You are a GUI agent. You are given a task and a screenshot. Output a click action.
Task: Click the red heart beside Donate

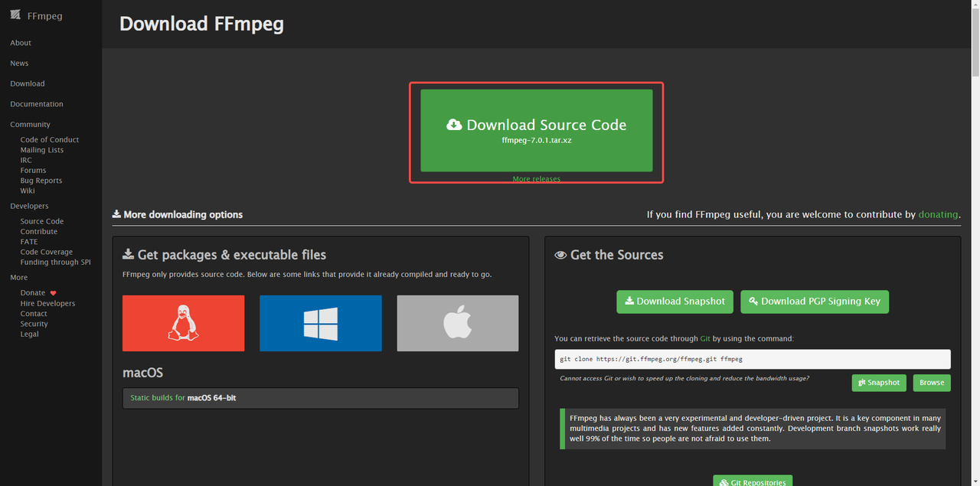(53, 293)
